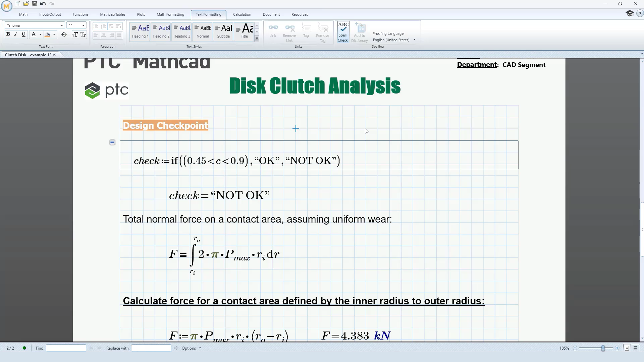This screenshot has height=362, width=644.
Task: Click the Find input field
Action: [66, 348]
